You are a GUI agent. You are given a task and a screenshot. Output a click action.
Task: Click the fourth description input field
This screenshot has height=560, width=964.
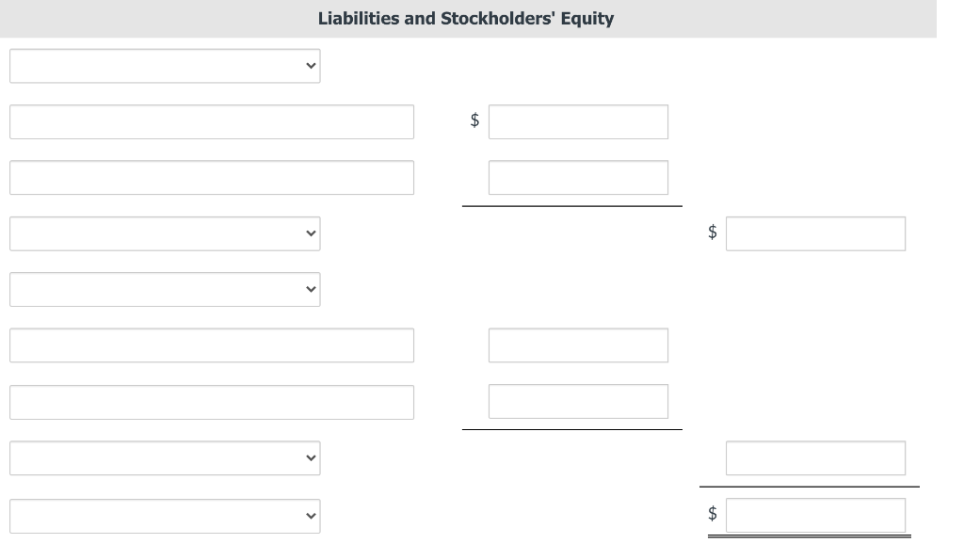pos(212,402)
